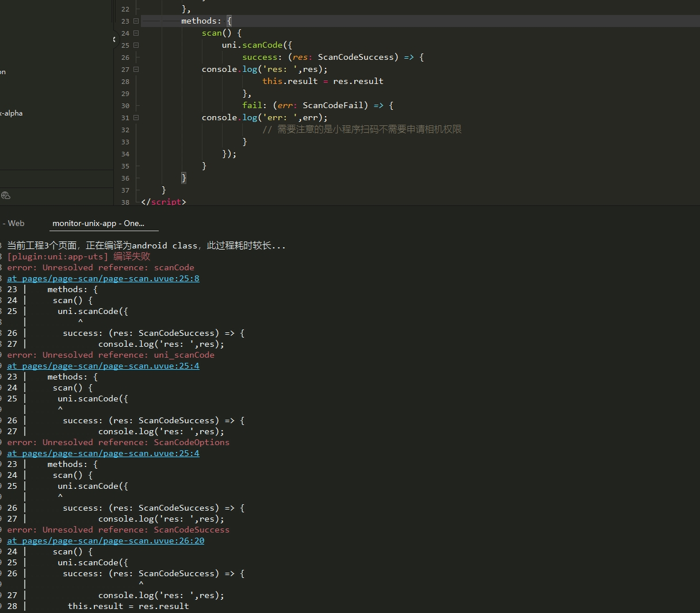Viewport: 700px width, 613px height.
Task: Click 'error: Unresolved reference: ScanCodeSuccess' console message
Action: tap(118, 530)
